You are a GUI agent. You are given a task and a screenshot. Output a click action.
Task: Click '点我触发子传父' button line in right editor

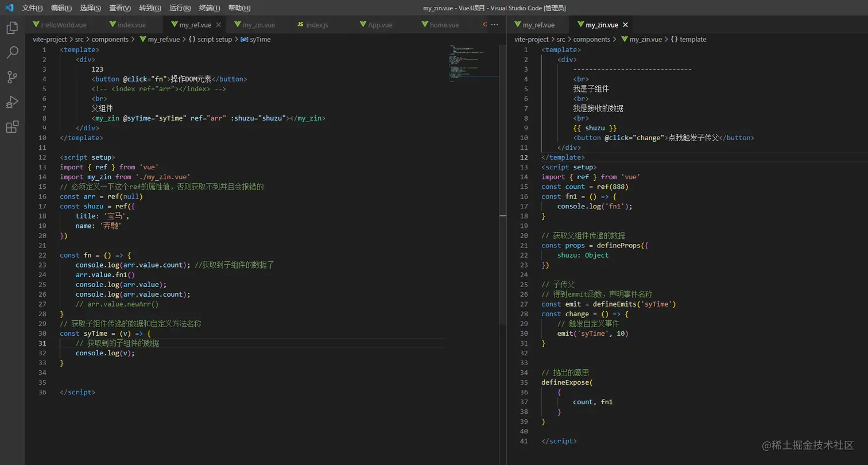pos(664,138)
